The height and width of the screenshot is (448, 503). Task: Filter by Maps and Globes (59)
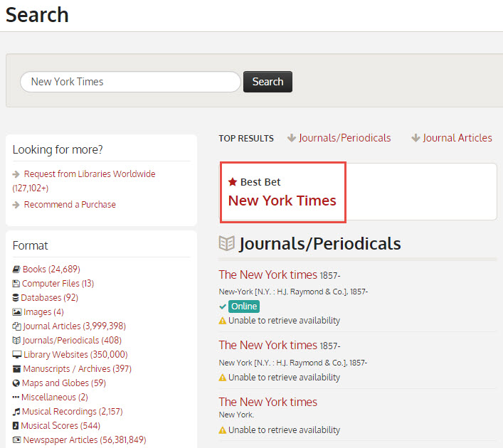[64, 383]
